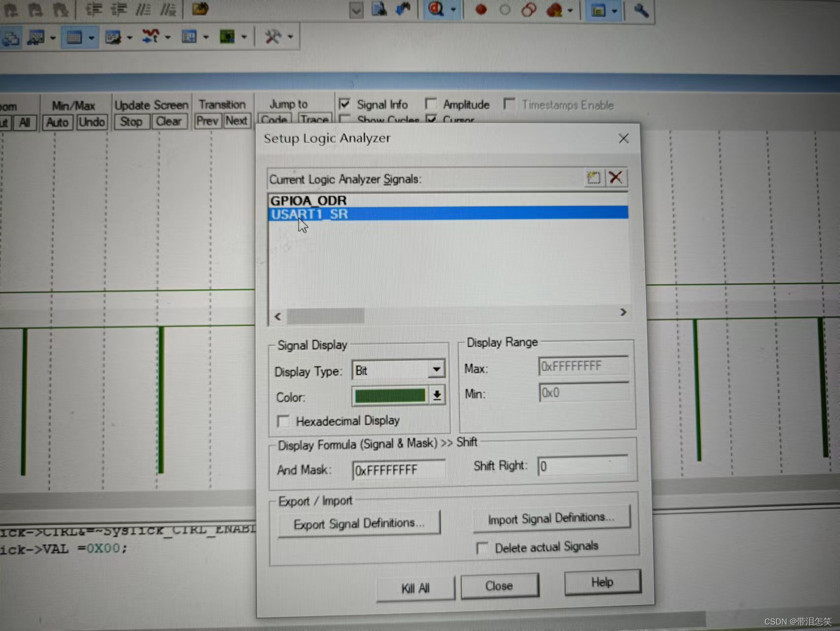Tick the Timestamps Enable checkbox
Screen dimensions: 840x631
tap(509, 104)
